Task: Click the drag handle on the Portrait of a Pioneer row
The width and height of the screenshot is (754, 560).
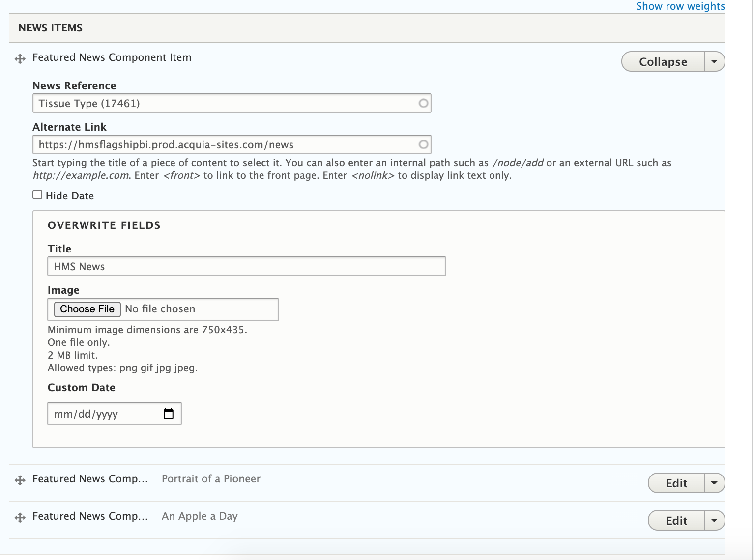Action: (20, 480)
